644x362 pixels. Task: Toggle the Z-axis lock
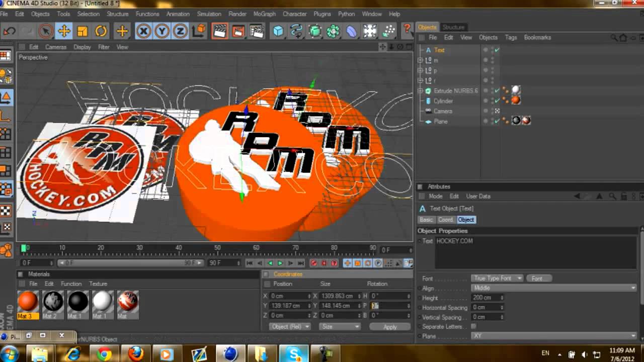pos(180,31)
